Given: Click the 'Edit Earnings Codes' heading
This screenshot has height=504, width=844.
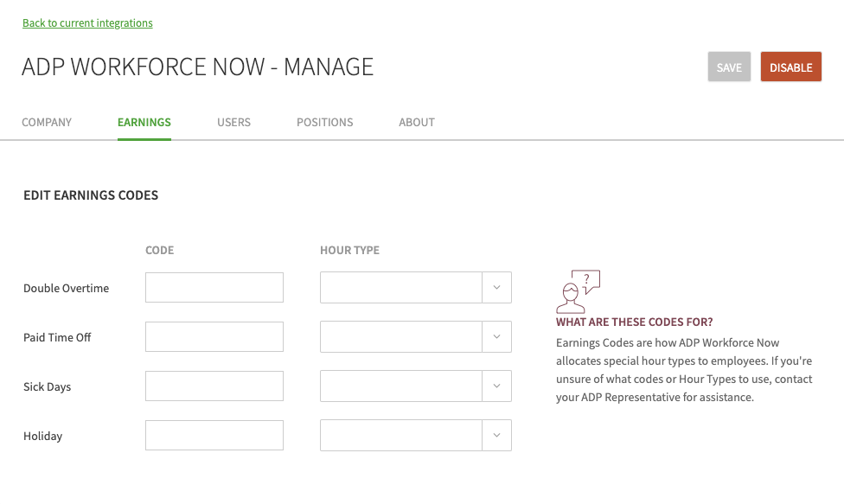Looking at the screenshot, I should (x=91, y=195).
